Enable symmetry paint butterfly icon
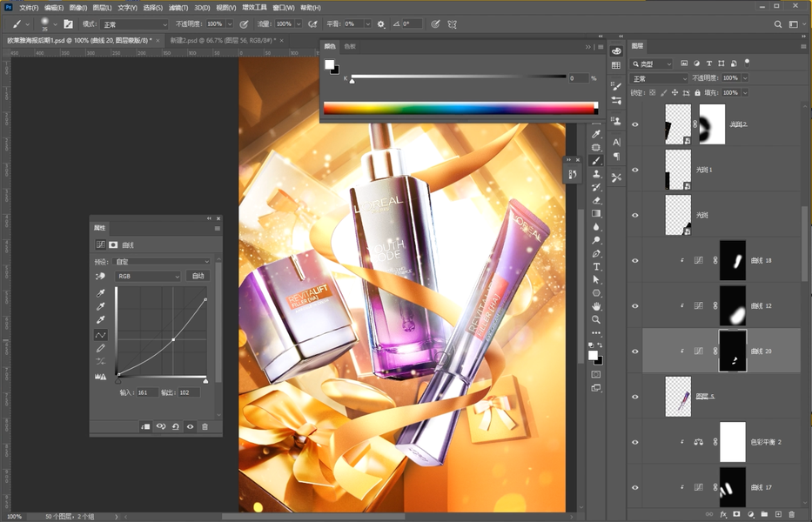This screenshot has height=522, width=812. 452,24
